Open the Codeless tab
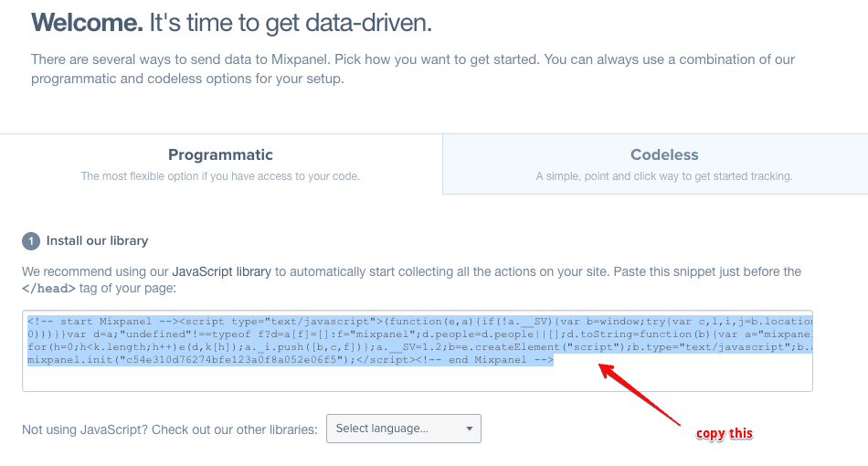 click(663, 155)
